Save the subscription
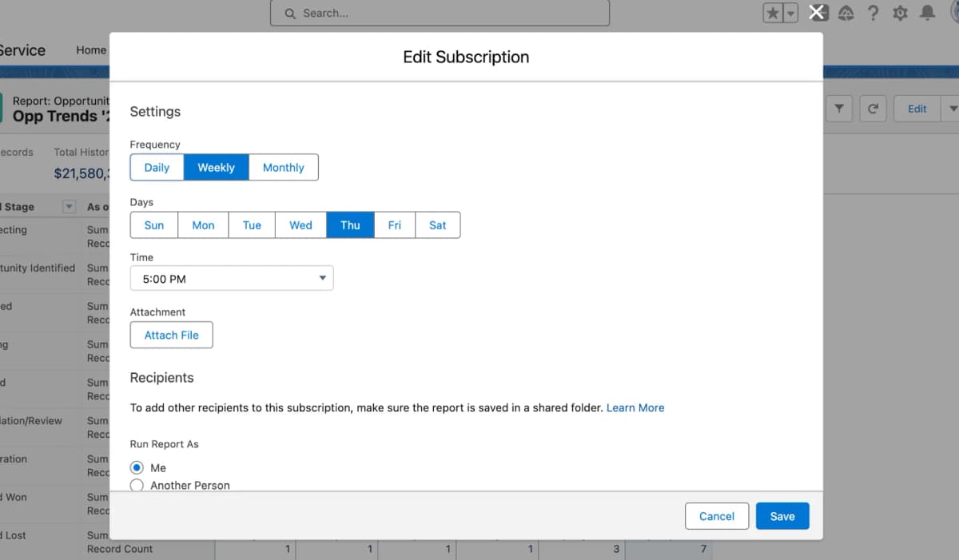This screenshot has height=560, width=959. [782, 516]
